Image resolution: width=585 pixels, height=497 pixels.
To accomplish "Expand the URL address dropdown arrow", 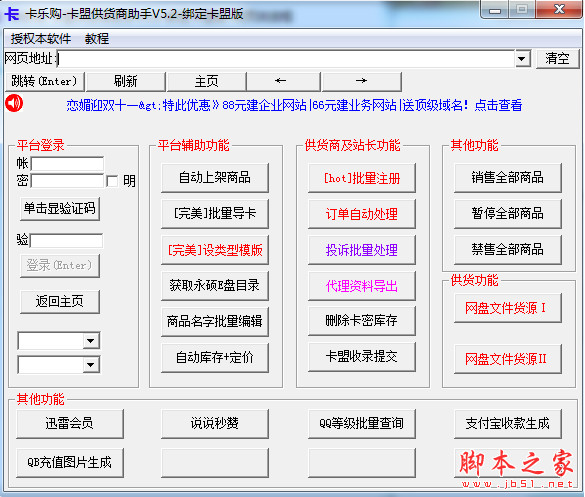I will pyautogui.click(x=522, y=59).
